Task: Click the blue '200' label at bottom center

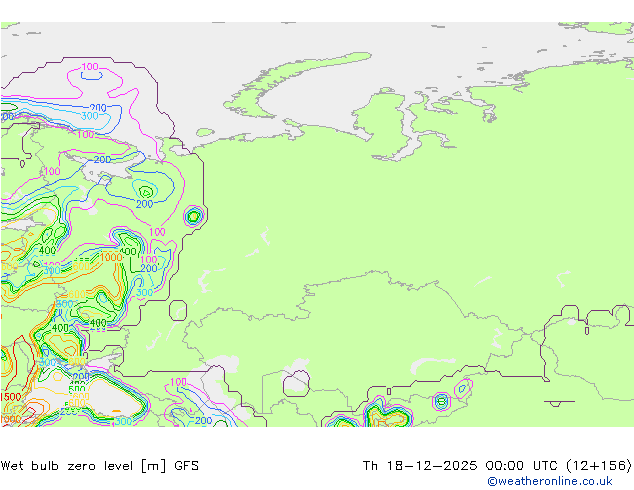Action: pyautogui.click(x=203, y=420)
